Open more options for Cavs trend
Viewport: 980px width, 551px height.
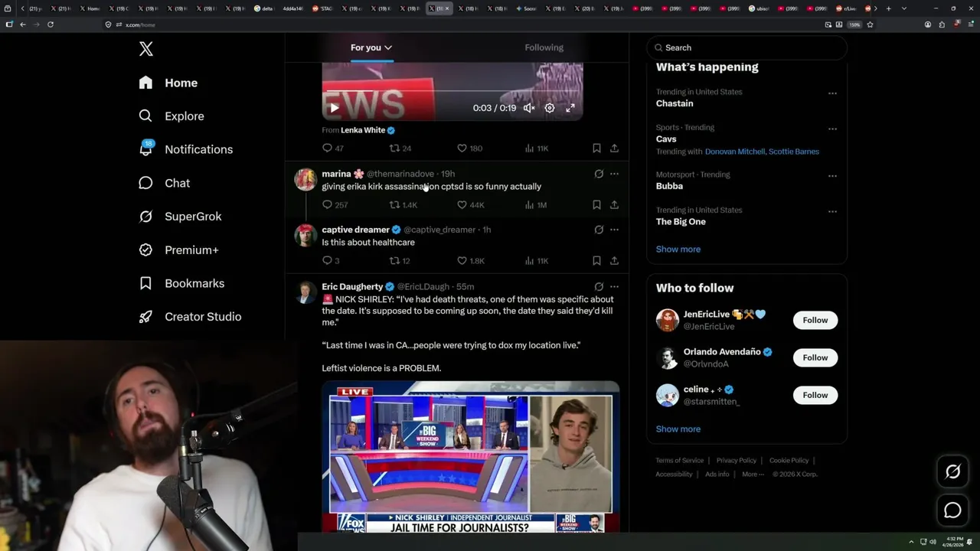tap(832, 129)
